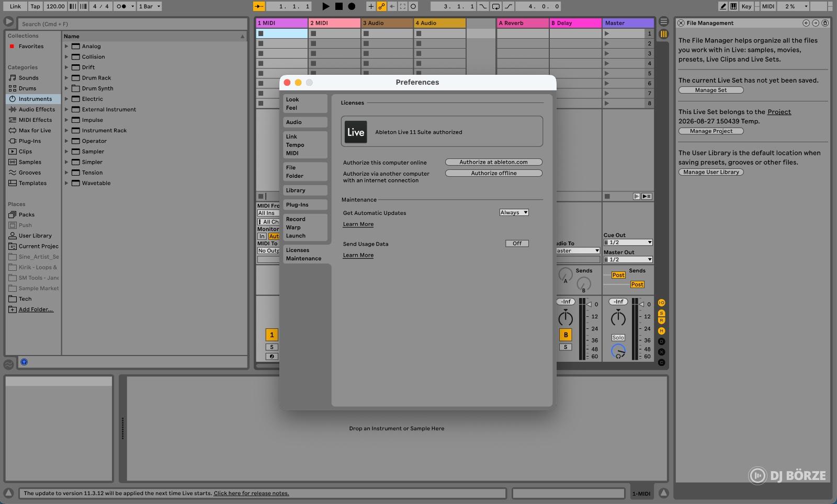Click the Send A knob on B Delay
Viewport: 837px width, 504px height.
pyautogui.click(x=565, y=274)
